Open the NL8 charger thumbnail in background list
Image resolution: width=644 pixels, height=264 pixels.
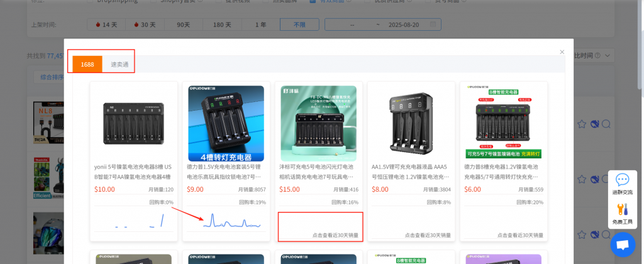coord(48,123)
